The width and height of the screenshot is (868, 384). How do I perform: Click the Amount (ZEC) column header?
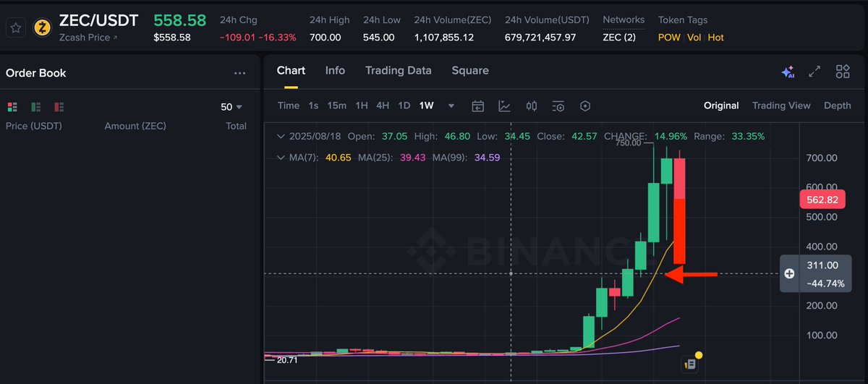click(135, 126)
